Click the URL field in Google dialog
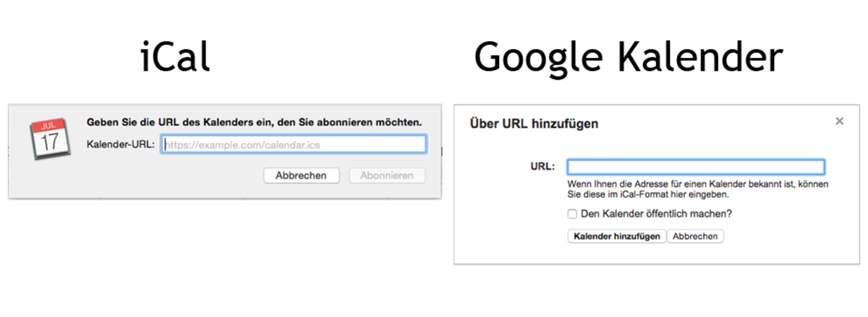The width and height of the screenshot is (868, 317). click(x=695, y=167)
